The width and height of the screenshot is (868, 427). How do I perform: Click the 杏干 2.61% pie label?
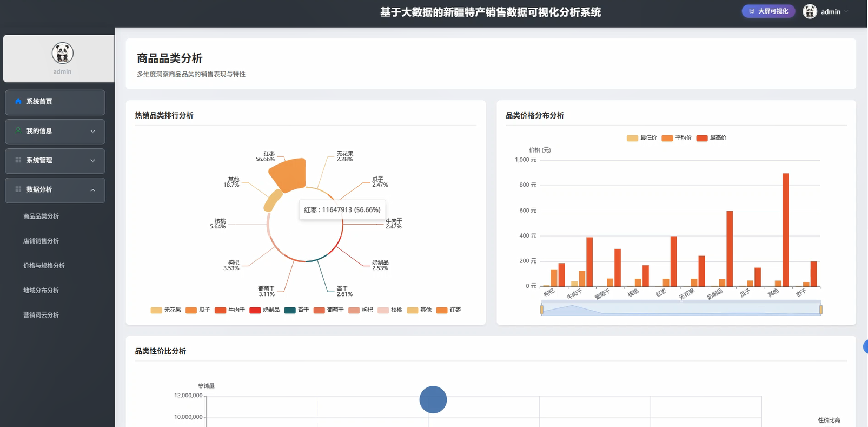[x=344, y=291]
